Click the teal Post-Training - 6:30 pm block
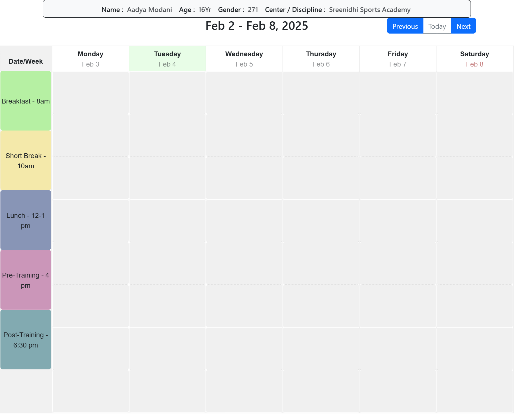 [26, 340]
